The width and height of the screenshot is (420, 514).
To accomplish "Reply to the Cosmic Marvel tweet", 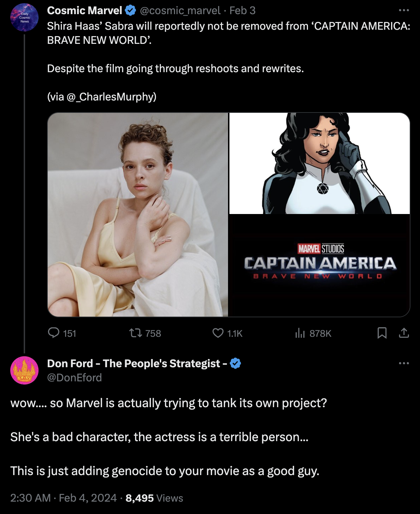I will click(x=54, y=333).
